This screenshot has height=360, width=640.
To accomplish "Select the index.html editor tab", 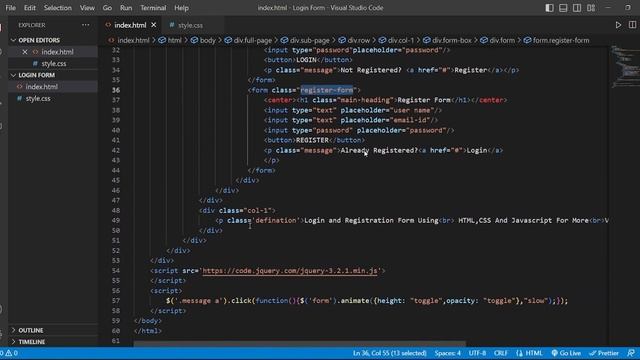I will tap(130, 25).
